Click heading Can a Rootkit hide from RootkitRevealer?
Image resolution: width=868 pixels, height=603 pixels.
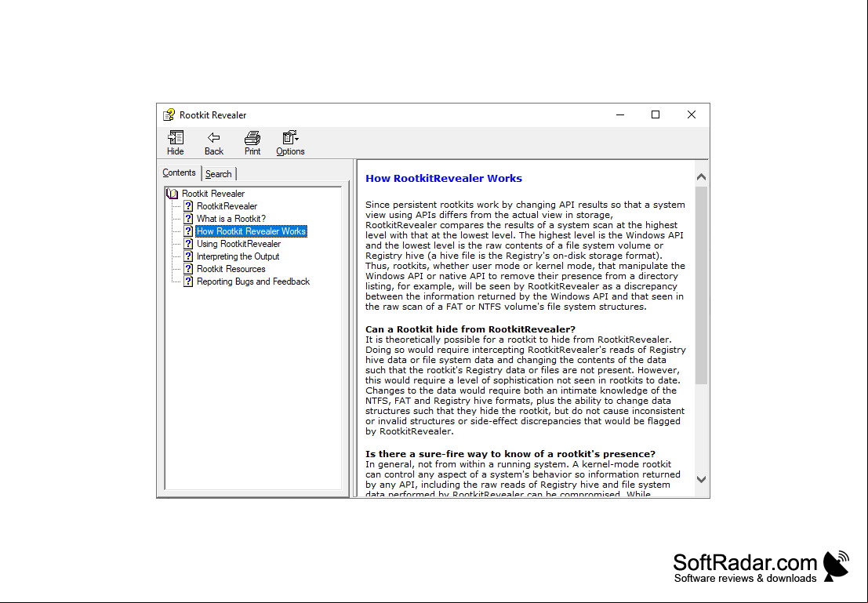tap(470, 329)
